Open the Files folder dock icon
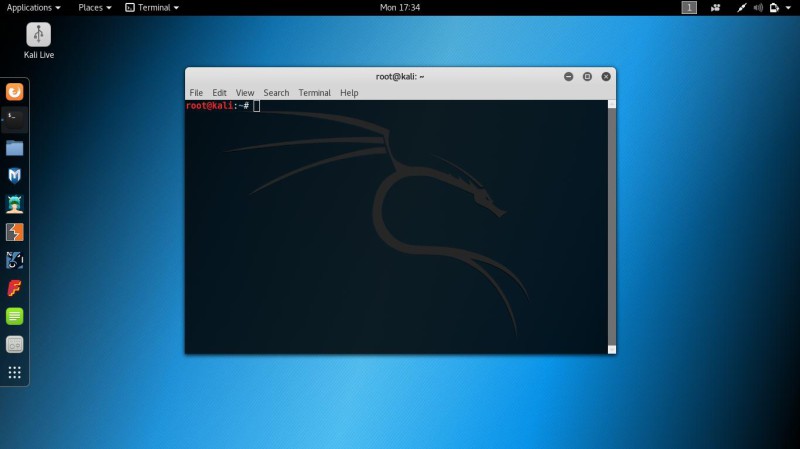 14,148
